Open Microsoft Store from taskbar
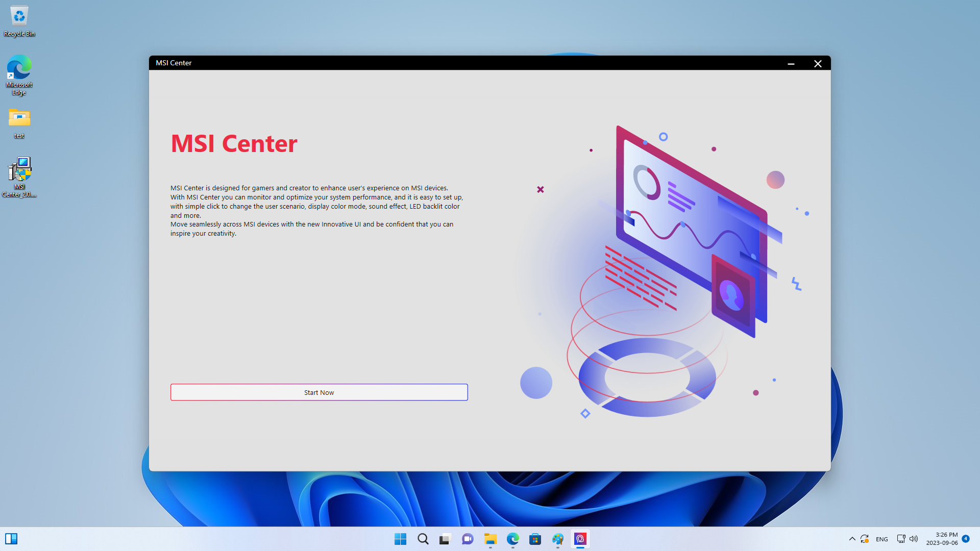The height and width of the screenshot is (551, 980). tap(534, 538)
